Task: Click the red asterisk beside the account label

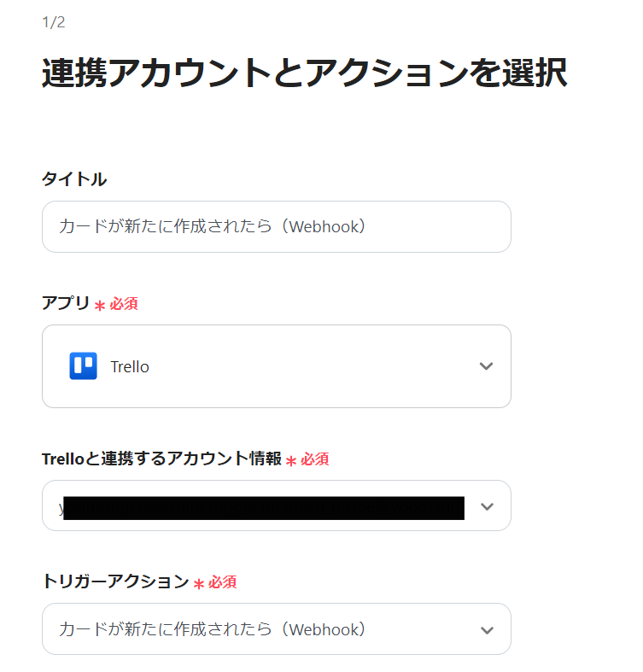Action: click(291, 460)
